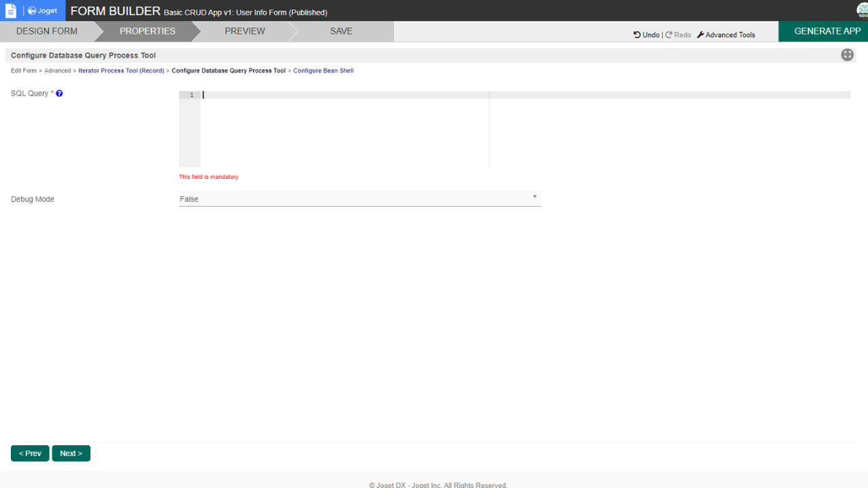Viewport: 868px width, 488px height.
Task: Click the Undo action
Action: tap(646, 35)
